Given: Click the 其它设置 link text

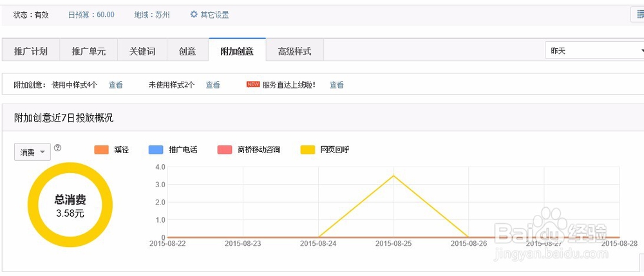Looking at the screenshot, I should (x=214, y=15).
